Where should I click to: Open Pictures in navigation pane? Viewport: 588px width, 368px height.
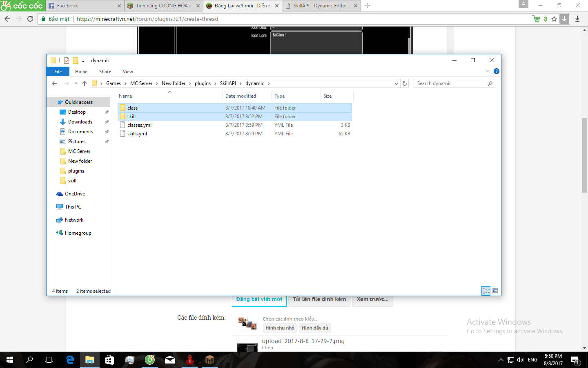click(77, 141)
